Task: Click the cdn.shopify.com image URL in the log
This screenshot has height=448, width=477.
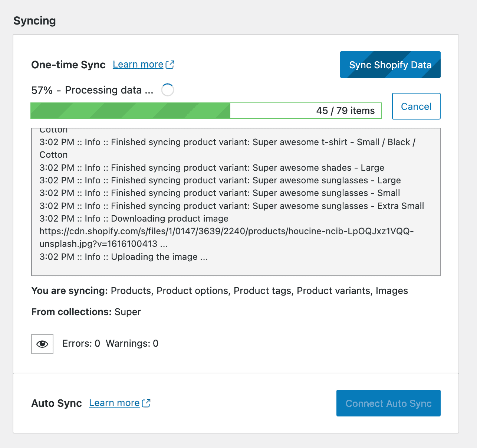Action: (226, 232)
